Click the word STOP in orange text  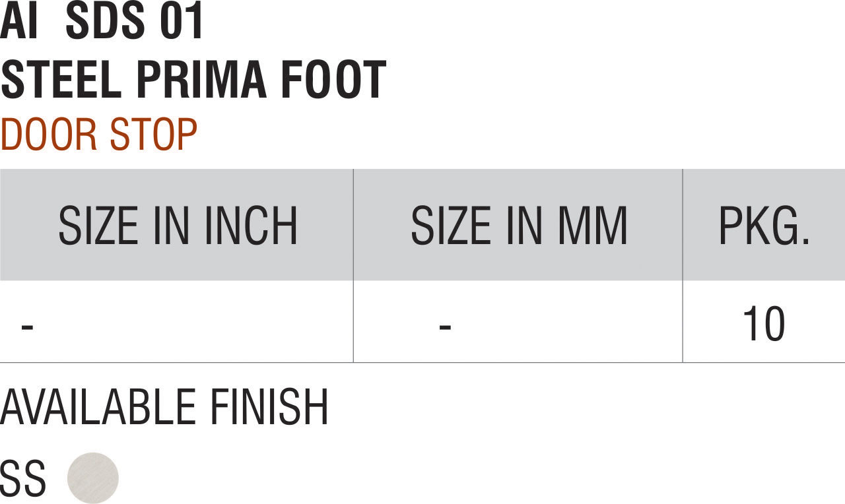click(154, 135)
